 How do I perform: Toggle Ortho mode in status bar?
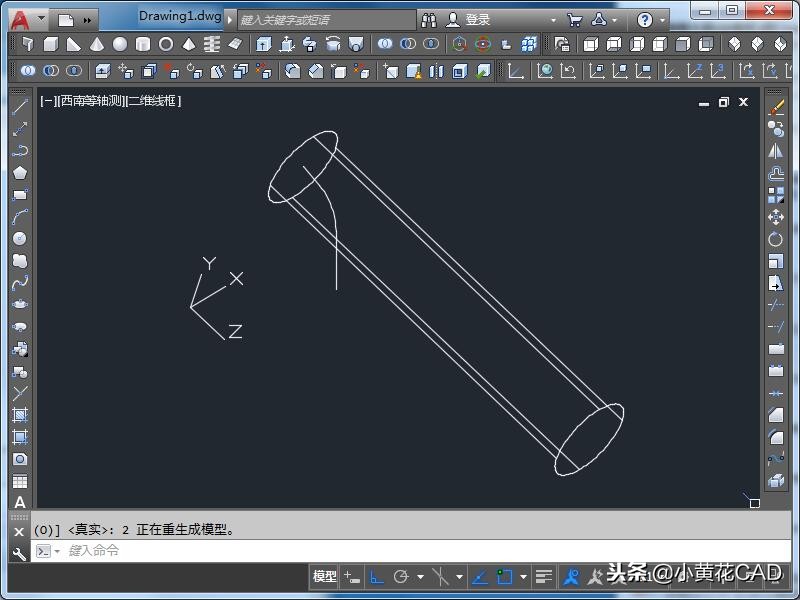377,577
